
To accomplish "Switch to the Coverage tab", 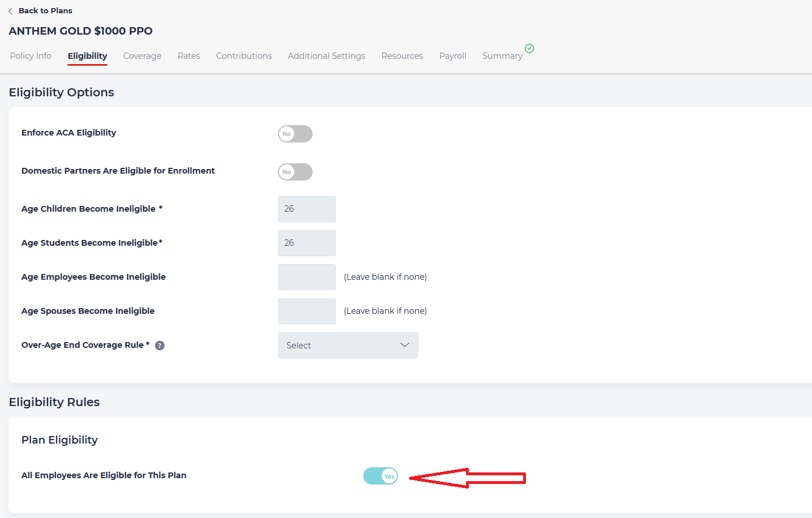I will coord(142,55).
